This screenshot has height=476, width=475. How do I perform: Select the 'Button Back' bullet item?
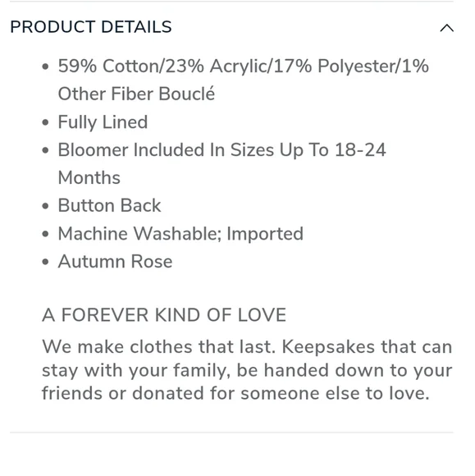pyautogui.click(x=109, y=205)
